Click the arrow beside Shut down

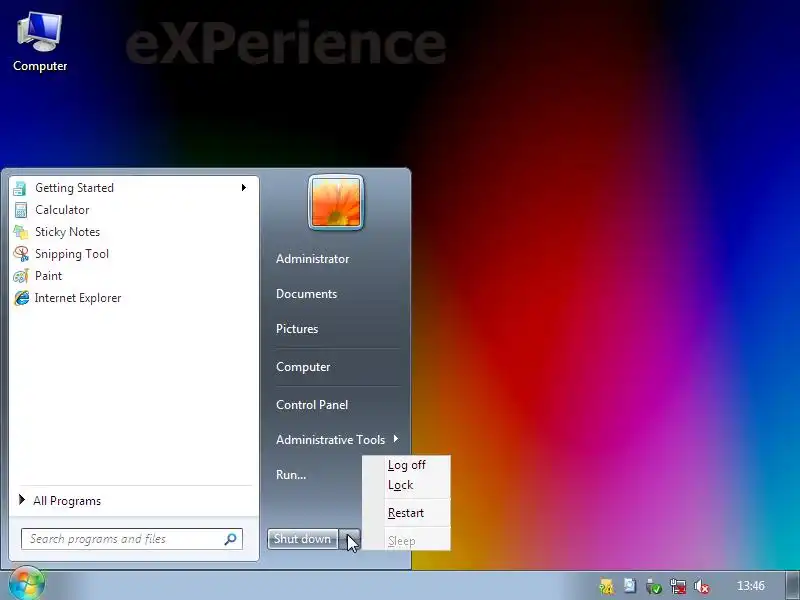click(350, 539)
